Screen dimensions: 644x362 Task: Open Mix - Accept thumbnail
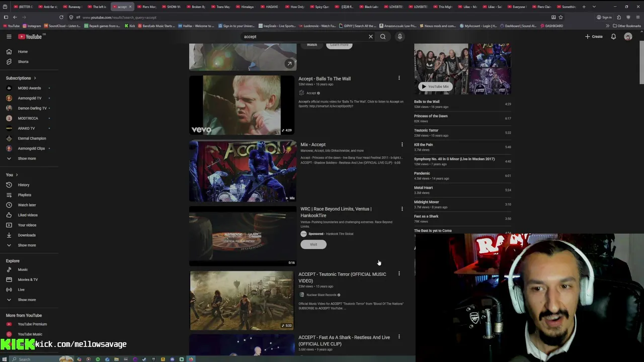(243, 171)
